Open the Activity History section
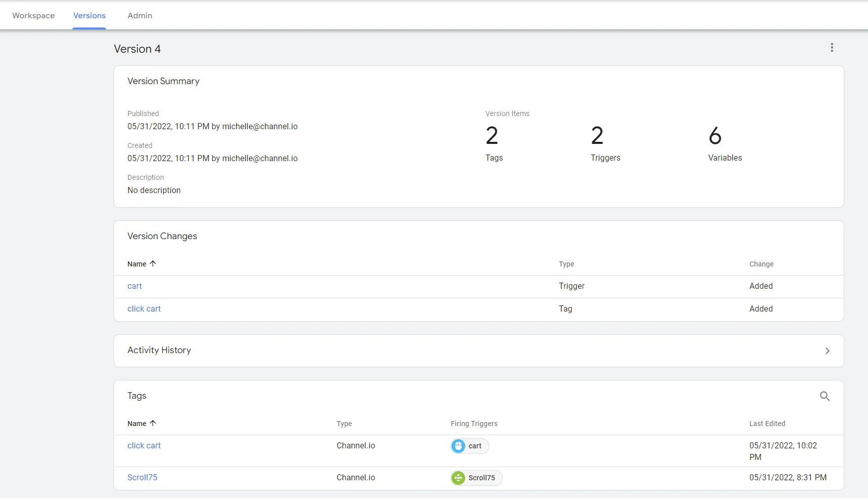This screenshot has height=498, width=868. [159, 350]
